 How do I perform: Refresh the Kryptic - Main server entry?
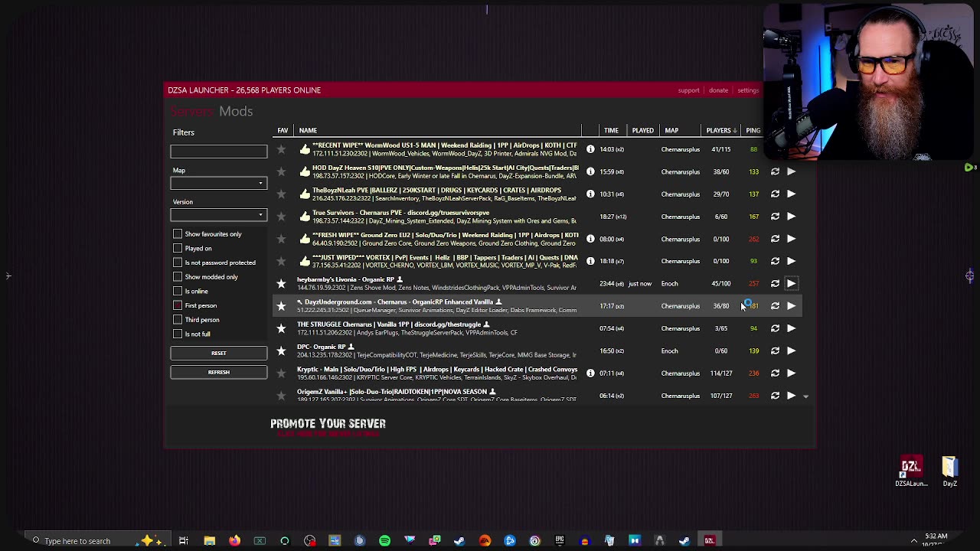tap(775, 373)
